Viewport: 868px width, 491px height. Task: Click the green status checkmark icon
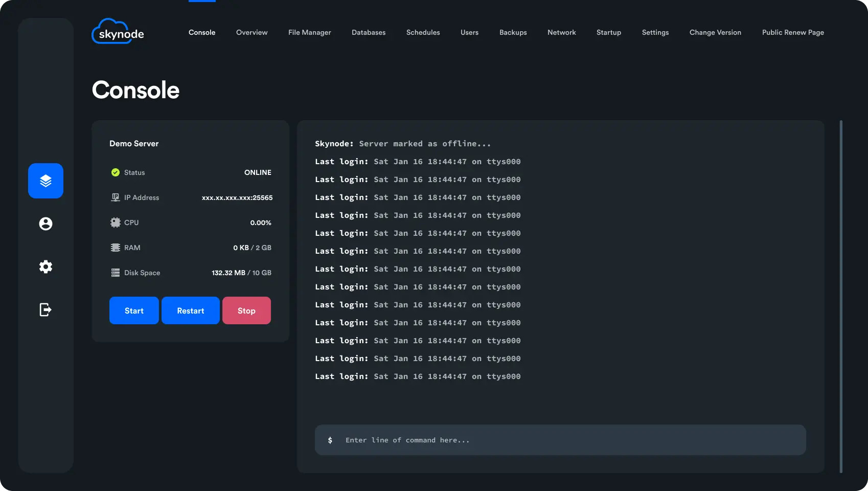116,172
